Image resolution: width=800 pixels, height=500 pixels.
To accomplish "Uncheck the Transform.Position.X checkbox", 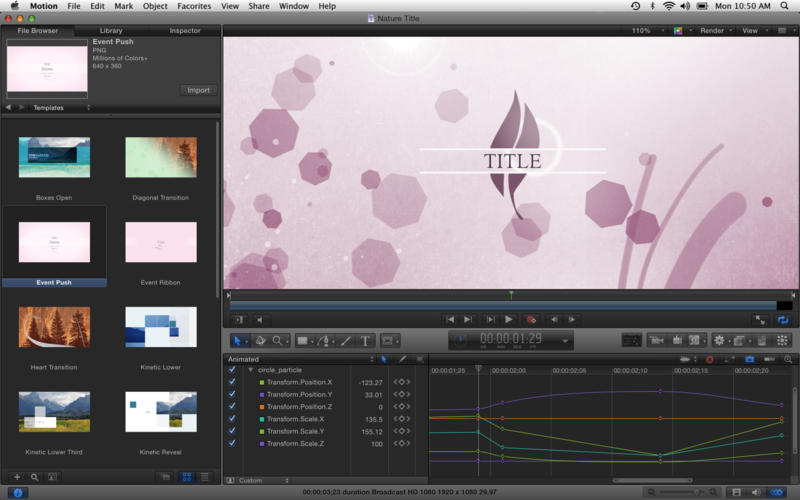I will point(232,382).
